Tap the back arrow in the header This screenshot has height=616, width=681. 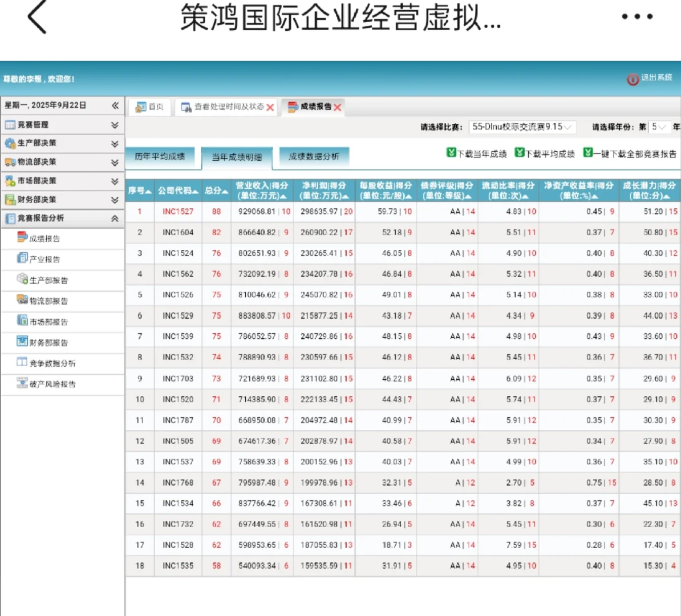(37, 17)
